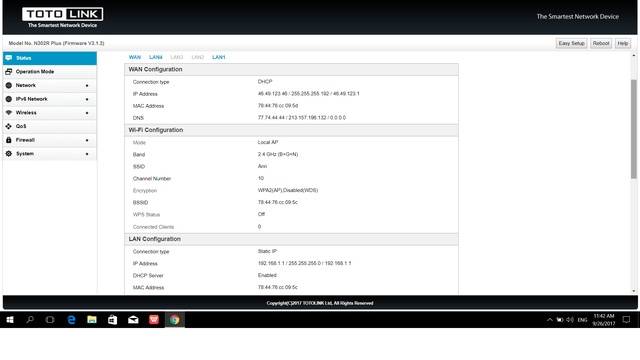Select the WAN port tab
This screenshot has width=640, height=360.
pyautogui.click(x=135, y=57)
